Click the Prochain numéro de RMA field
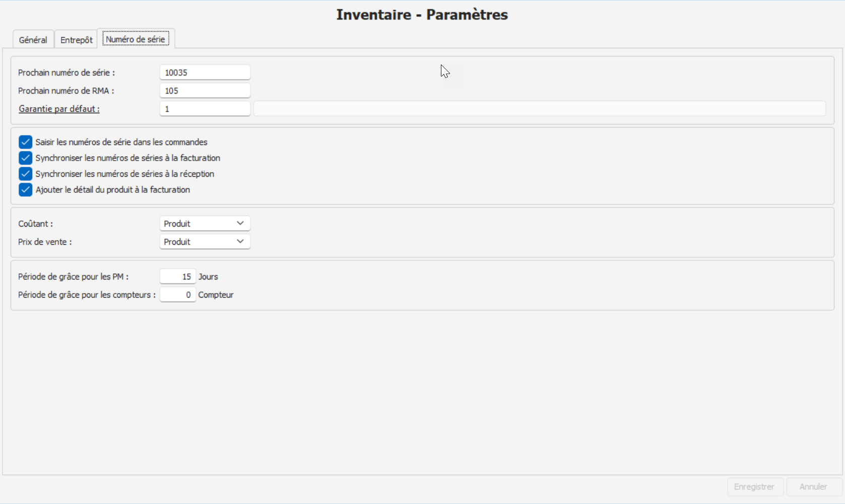The image size is (845, 504). [205, 91]
